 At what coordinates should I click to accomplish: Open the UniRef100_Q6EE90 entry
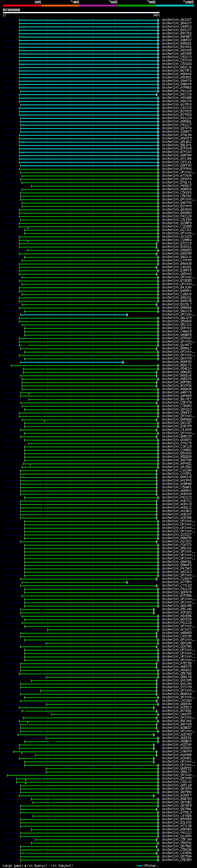[x=177, y=704]
